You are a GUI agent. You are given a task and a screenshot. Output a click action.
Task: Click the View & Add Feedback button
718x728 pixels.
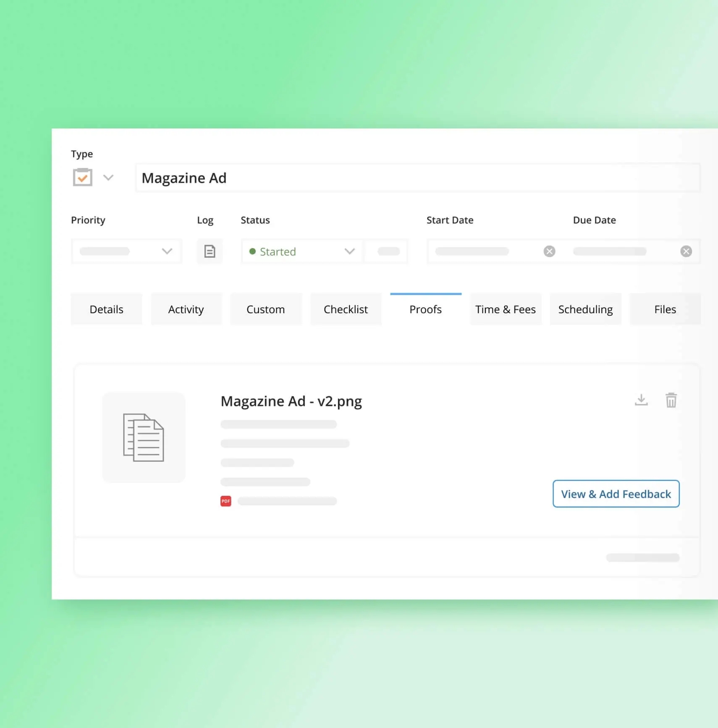(616, 494)
